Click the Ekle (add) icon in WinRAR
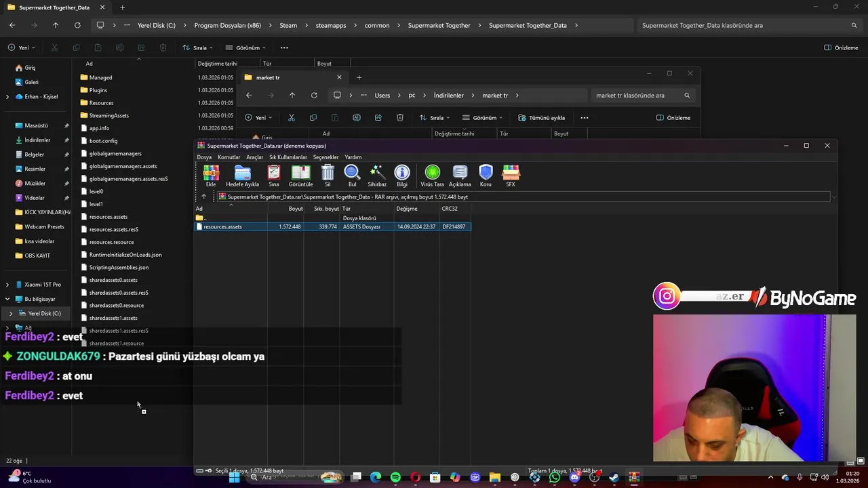868x488 pixels. [211, 176]
